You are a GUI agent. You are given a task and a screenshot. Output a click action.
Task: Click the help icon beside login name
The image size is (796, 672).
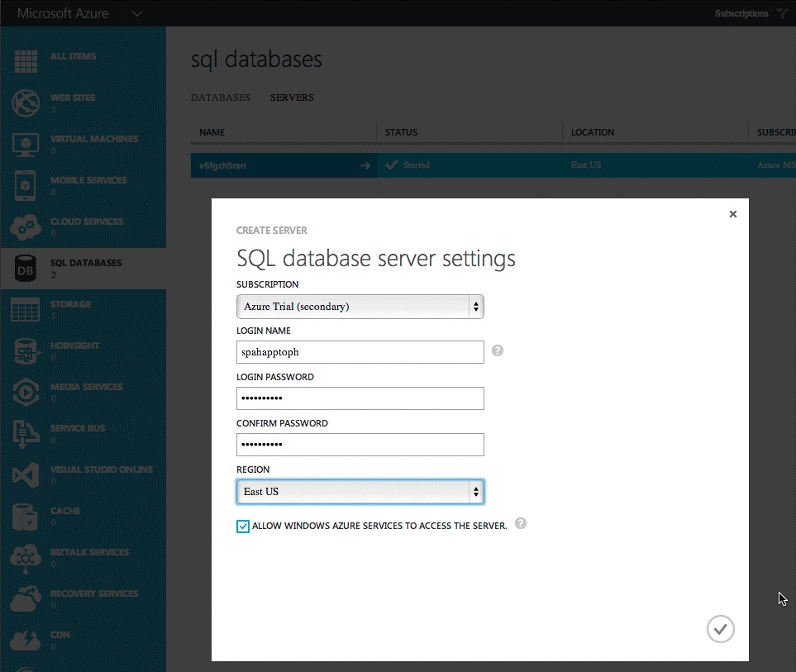pyautogui.click(x=497, y=350)
